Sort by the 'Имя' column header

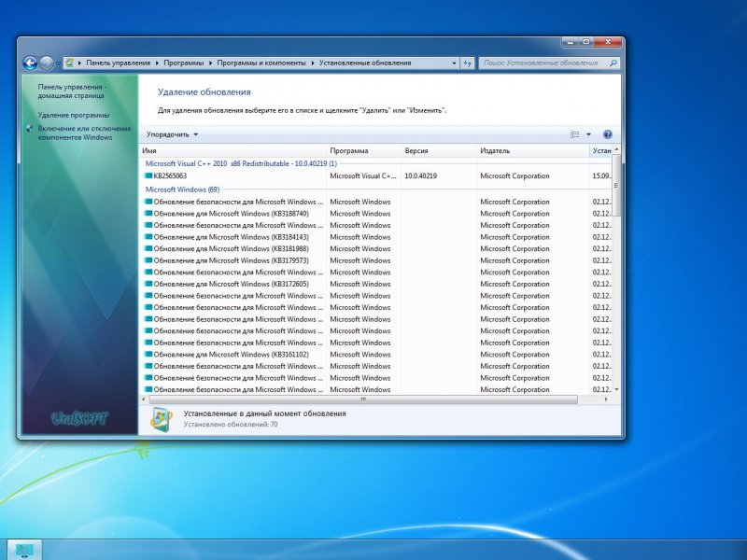(233, 150)
